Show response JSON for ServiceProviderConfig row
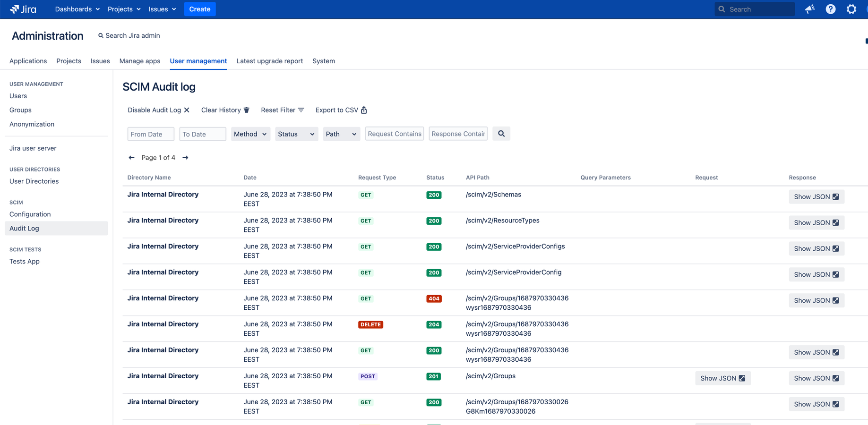868x425 pixels. coord(816,275)
